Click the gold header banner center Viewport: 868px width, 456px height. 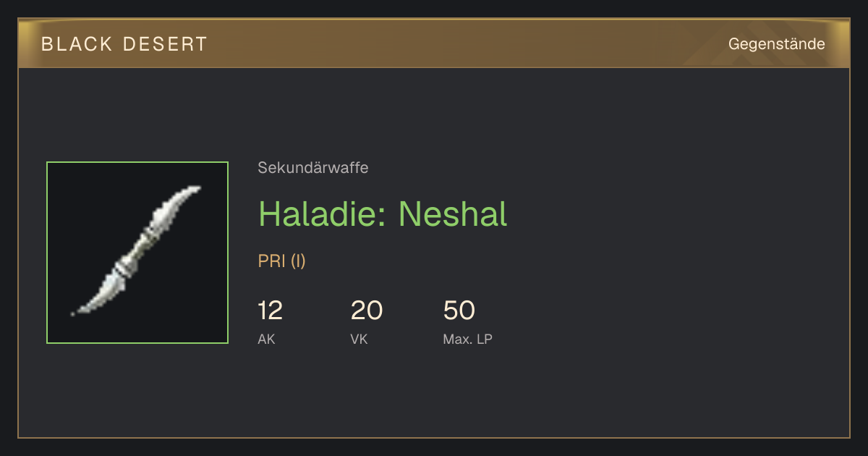434,43
